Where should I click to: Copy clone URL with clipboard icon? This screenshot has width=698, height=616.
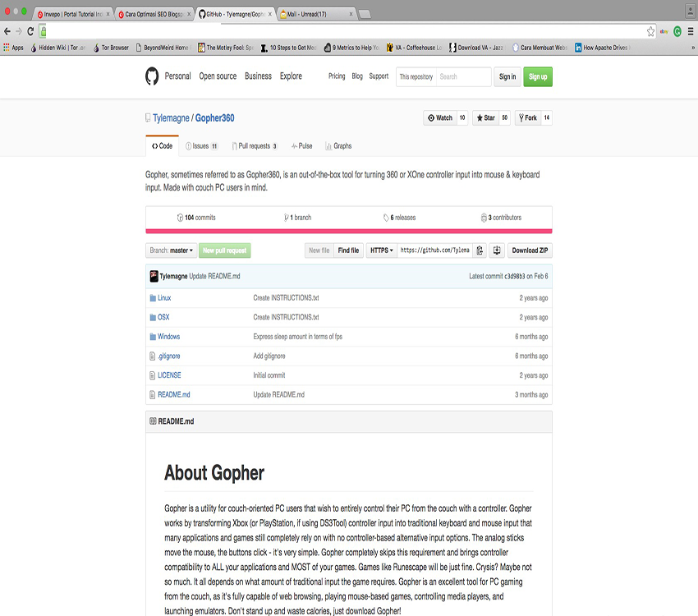[480, 251]
